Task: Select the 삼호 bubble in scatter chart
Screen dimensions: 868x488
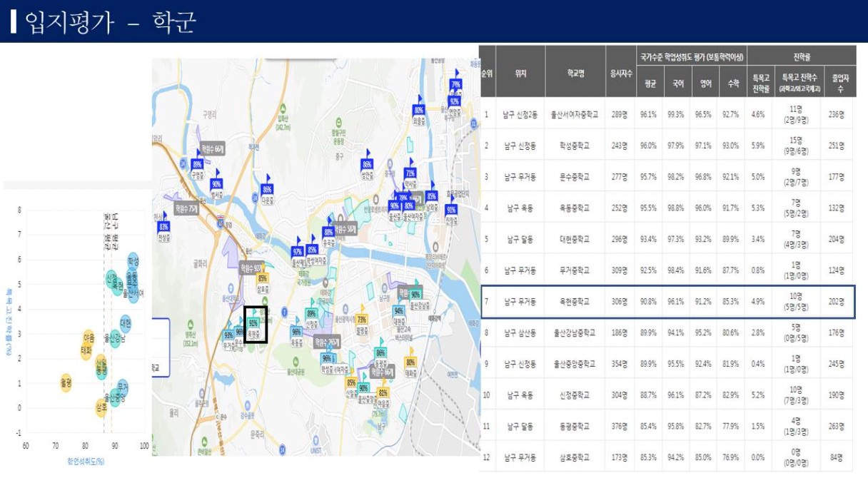Action: click(x=101, y=407)
